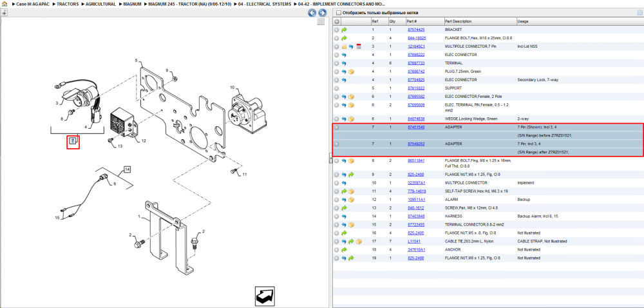Click the package icon on SELF-TAP SCREW row
644x308 pixels.
[x=351, y=191]
